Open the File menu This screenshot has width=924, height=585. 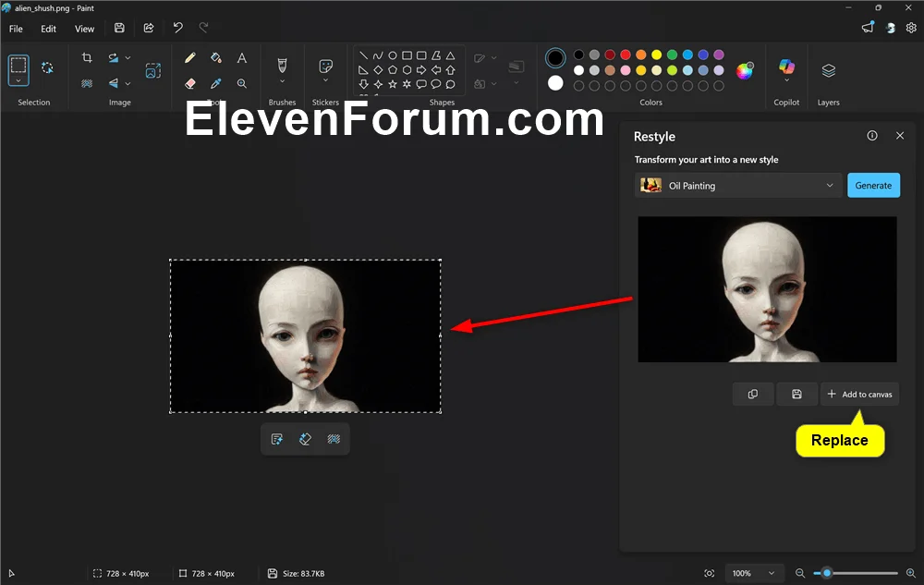(x=16, y=29)
